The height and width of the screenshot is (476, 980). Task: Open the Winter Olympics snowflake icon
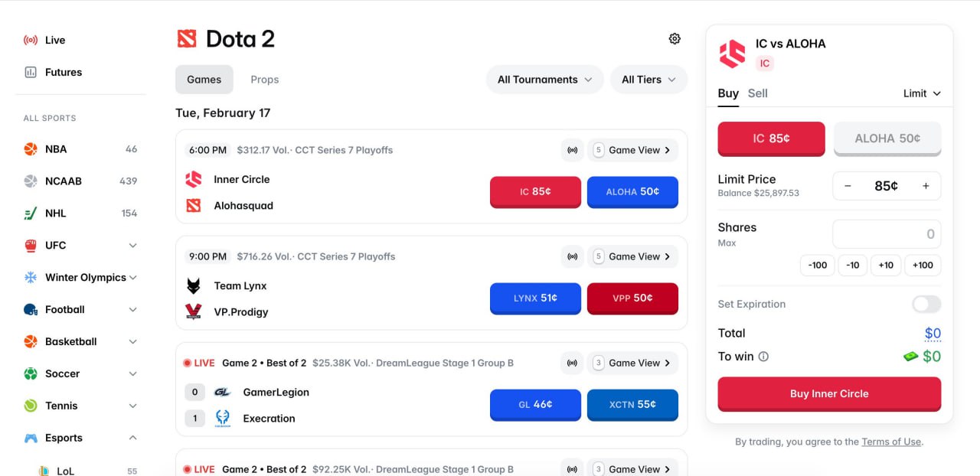click(29, 277)
